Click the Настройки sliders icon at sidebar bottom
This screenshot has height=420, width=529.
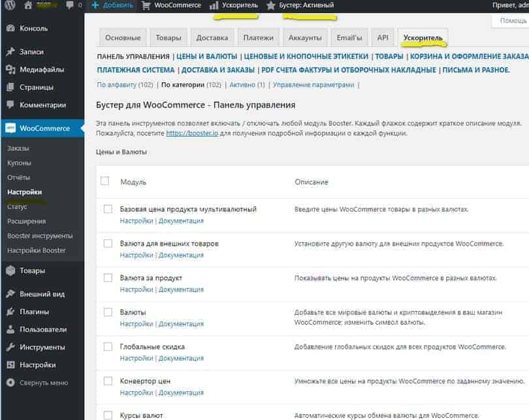(x=11, y=364)
